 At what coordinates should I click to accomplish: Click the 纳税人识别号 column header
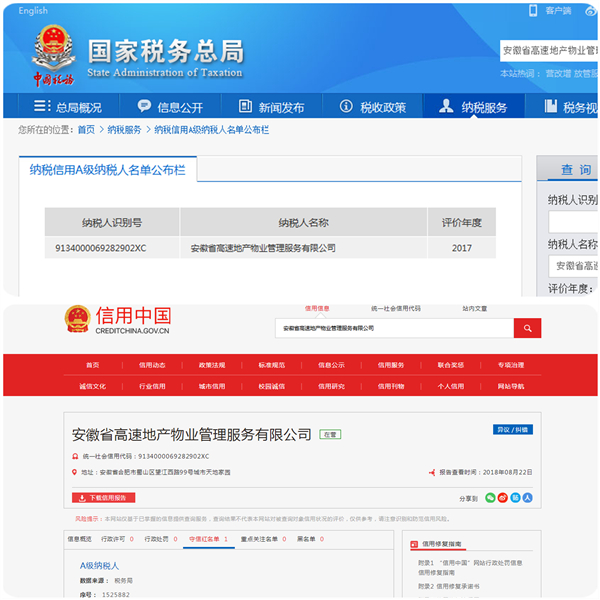[112, 222]
